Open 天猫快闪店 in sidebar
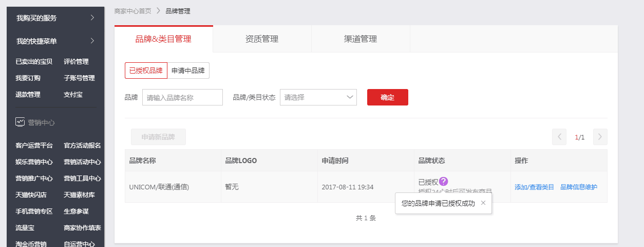Screen dimensions: 644x247 coord(31,195)
